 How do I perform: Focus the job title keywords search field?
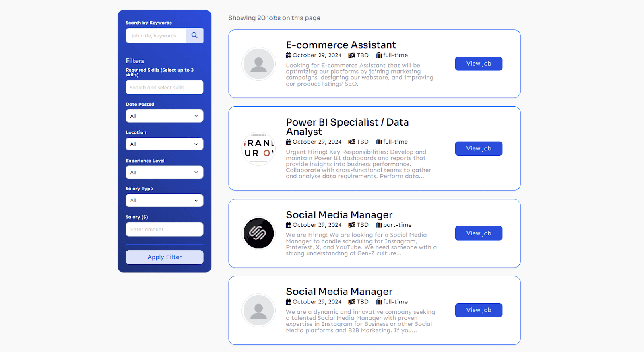(x=156, y=36)
